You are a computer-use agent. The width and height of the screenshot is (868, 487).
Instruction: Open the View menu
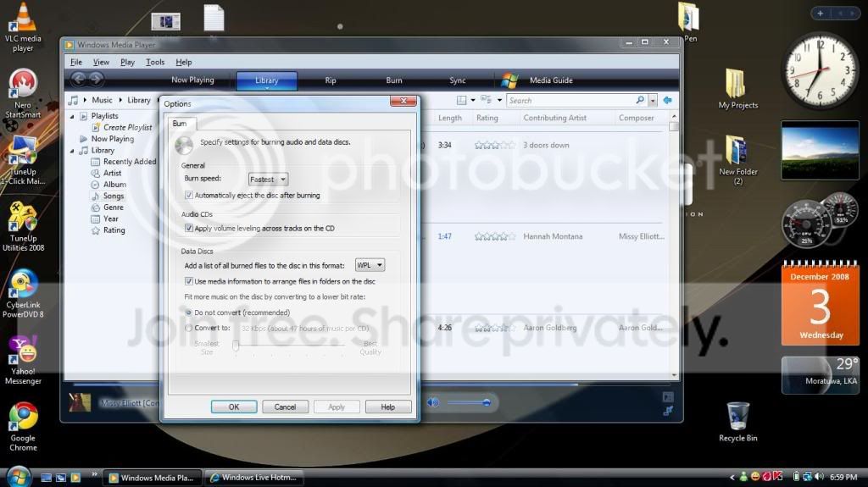[x=101, y=62]
